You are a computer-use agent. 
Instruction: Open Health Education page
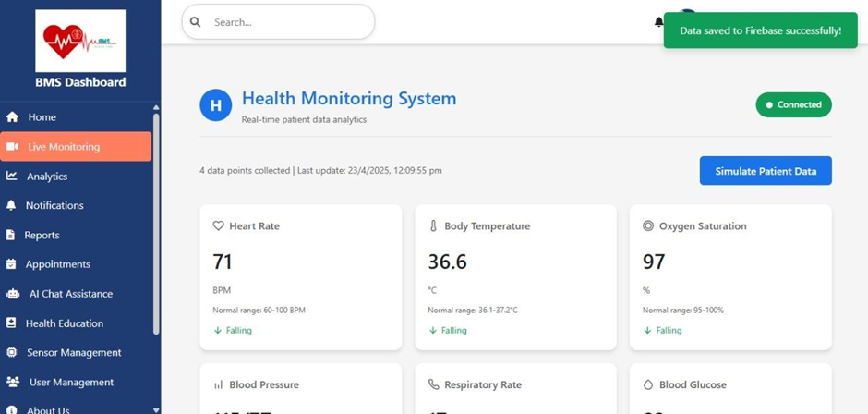pos(76,323)
